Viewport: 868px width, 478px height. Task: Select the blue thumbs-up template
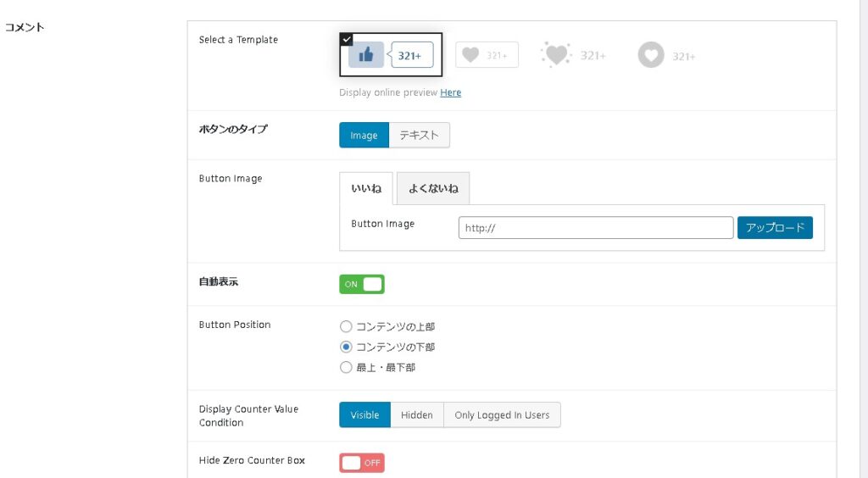366,55
